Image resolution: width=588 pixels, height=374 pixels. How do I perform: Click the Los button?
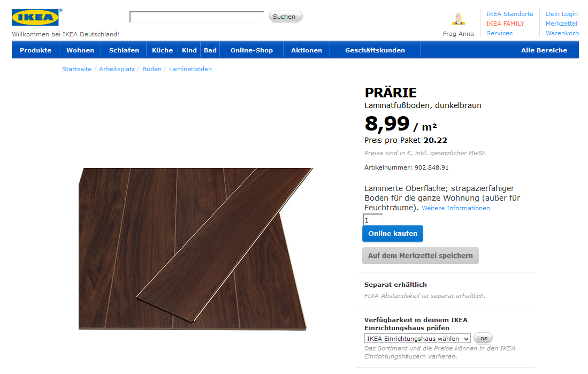[483, 338]
